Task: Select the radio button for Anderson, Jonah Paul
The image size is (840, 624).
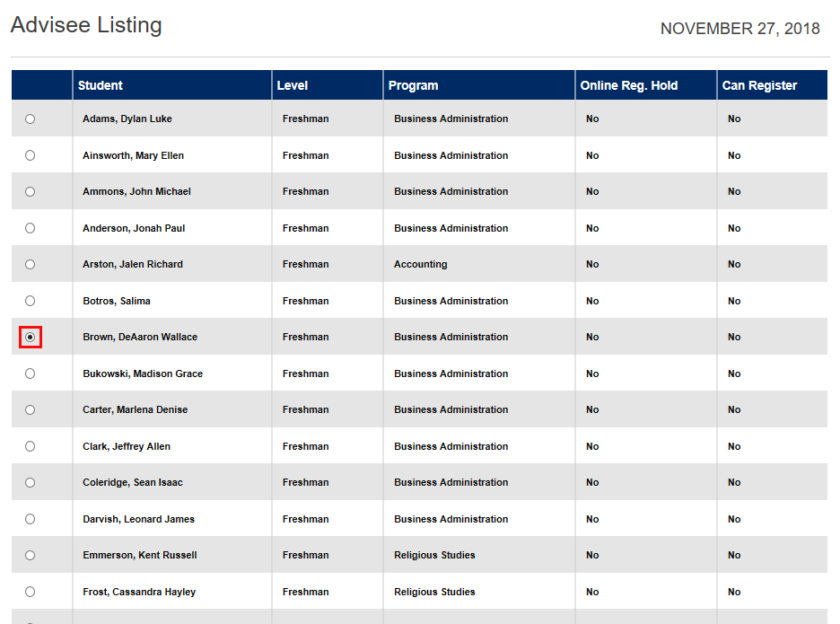Action: tap(30, 227)
